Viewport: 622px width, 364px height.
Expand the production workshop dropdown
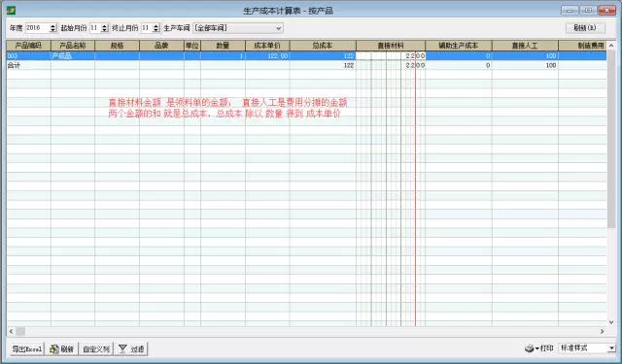(279, 28)
